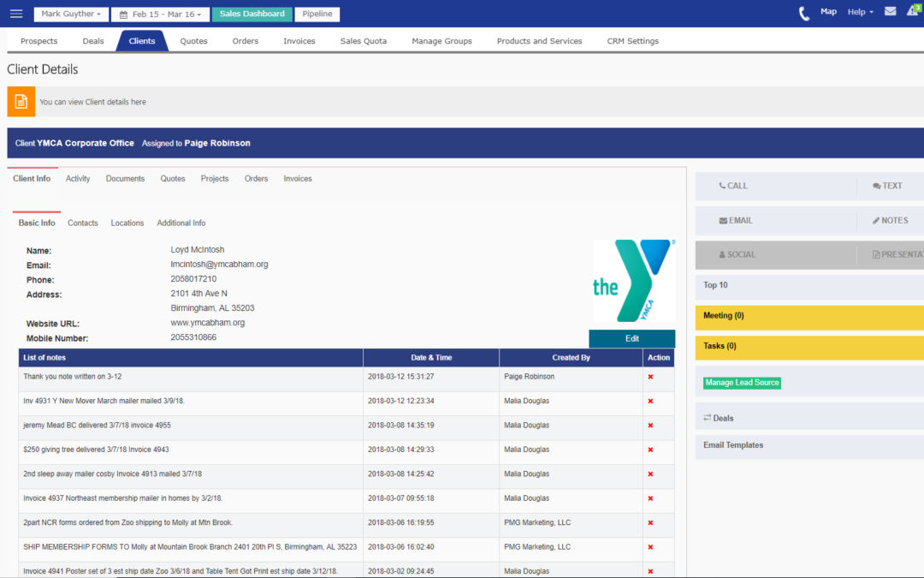
Task: Delete the 'jeremy Mead BC' note
Action: pyautogui.click(x=650, y=426)
